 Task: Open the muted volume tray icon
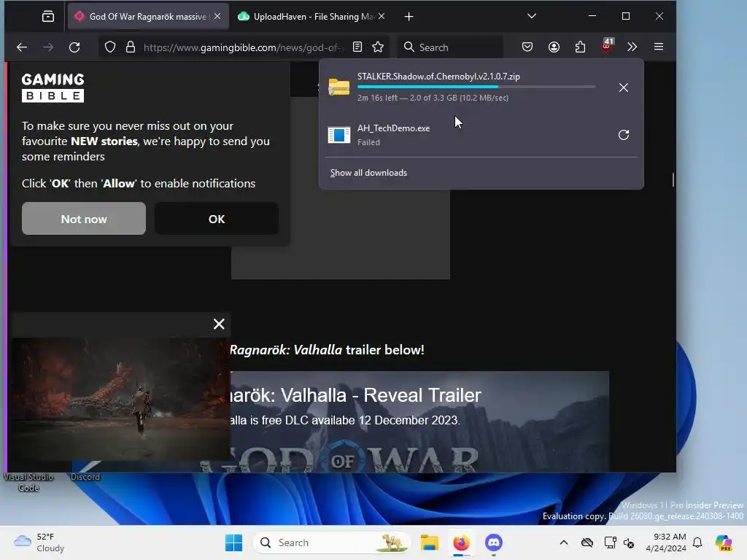click(629, 542)
